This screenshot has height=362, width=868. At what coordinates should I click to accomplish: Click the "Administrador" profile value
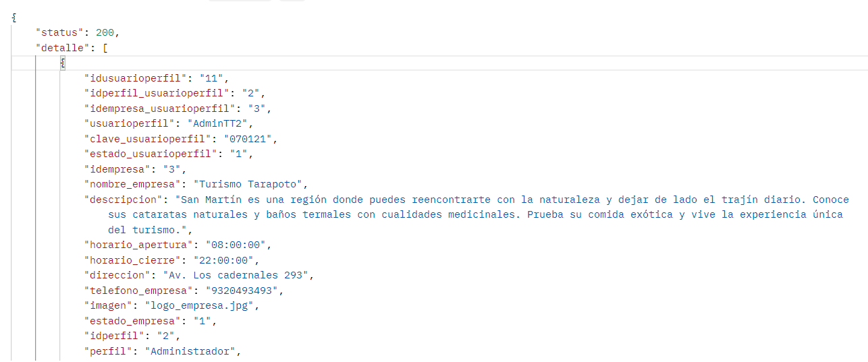(192, 351)
